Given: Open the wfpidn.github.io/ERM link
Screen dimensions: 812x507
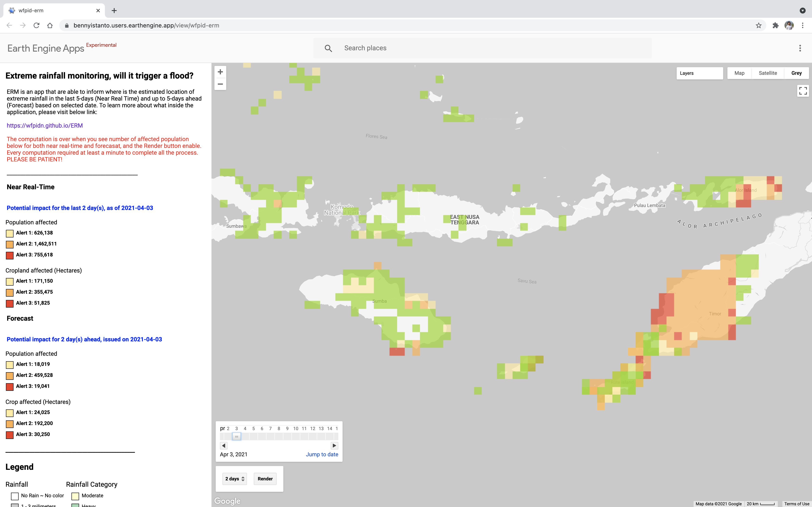Looking at the screenshot, I should tap(45, 125).
